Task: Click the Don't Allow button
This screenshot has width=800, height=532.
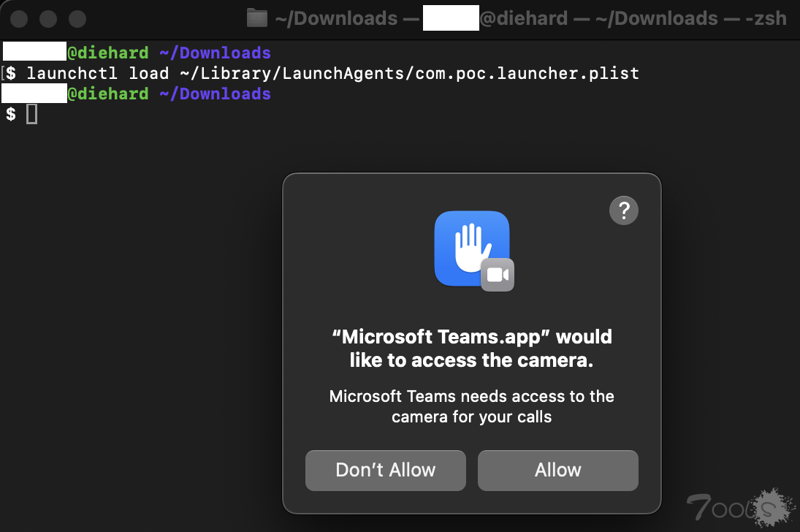Action: tap(385, 470)
